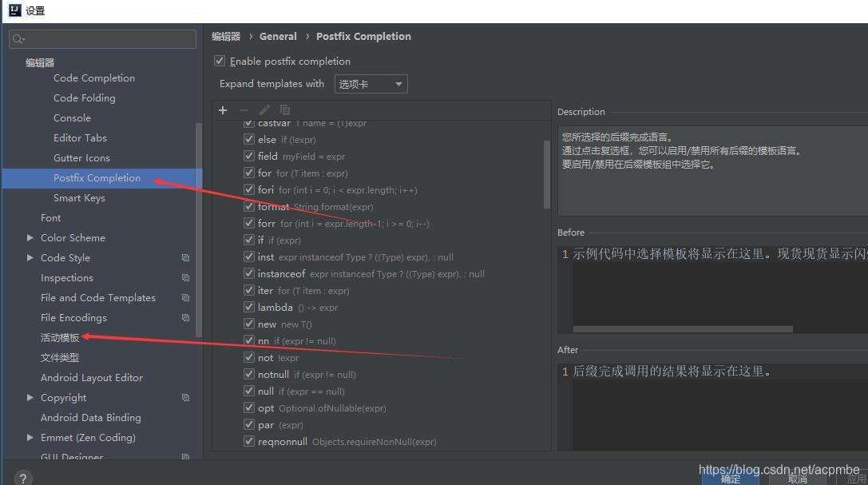The height and width of the screenshot is (485, 868).
Task: Toggle the par template checkbox
Action: tap(249, 424)
